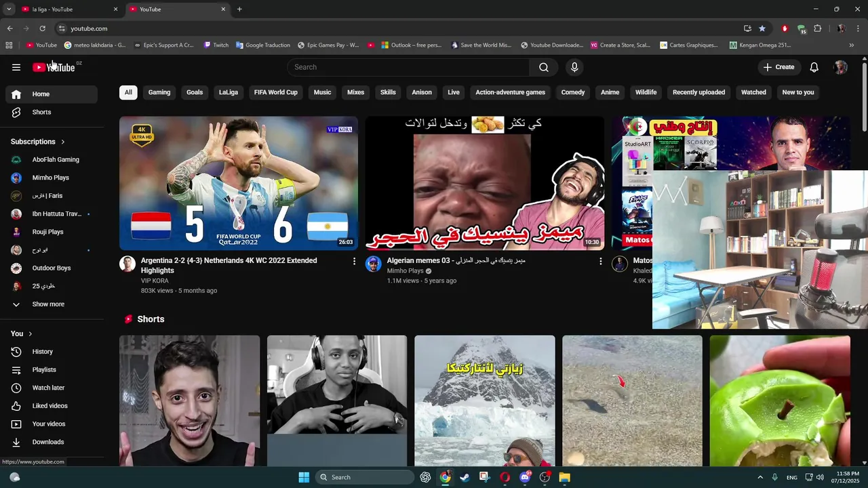The width and height of the screenshot is (868, 488).
Task: Click the YouTube logo
Action: coord(54,67)
